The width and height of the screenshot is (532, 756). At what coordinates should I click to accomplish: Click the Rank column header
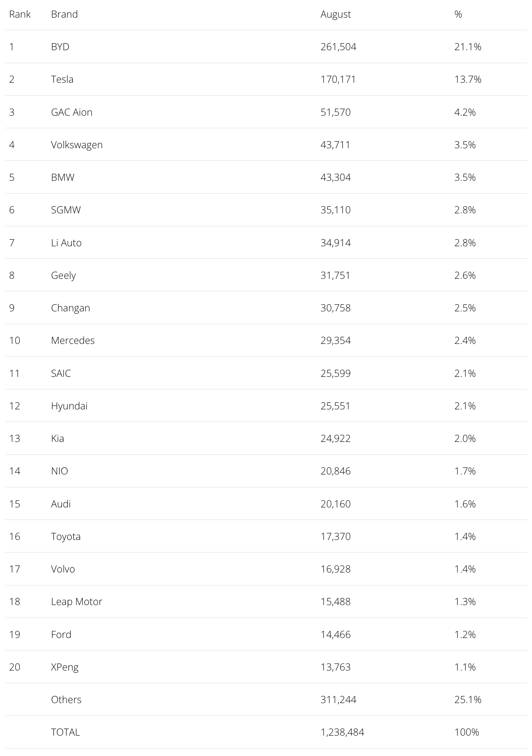point(20,15)
